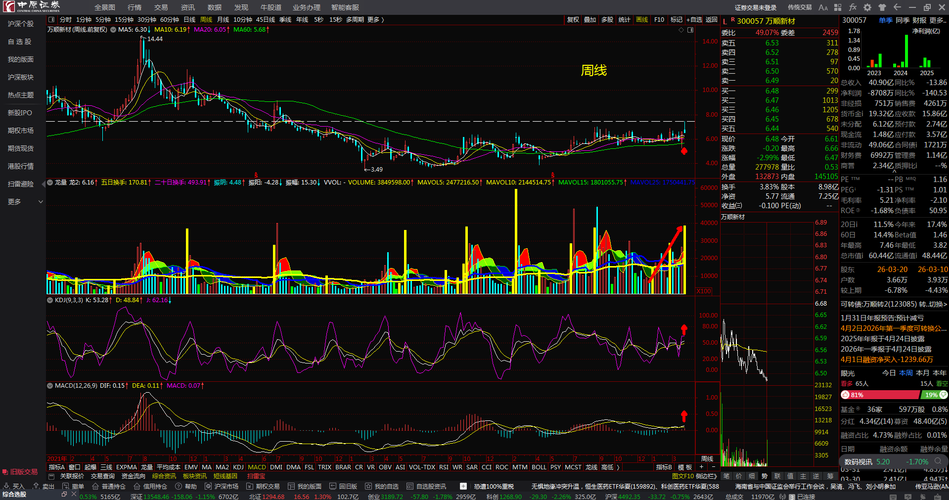Expand 更多 in the financial panel
This screenshot has width=949, height=500.
click(x=936, y=20)
